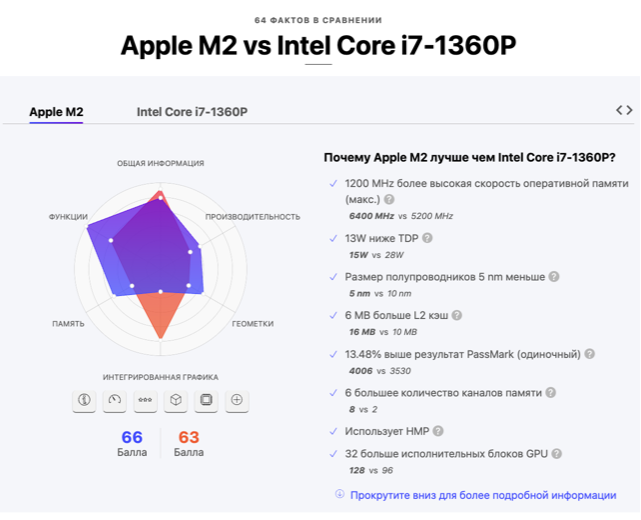Click the performance speedometer icon
The image size is (641, 520).
[x=115, y=400]
